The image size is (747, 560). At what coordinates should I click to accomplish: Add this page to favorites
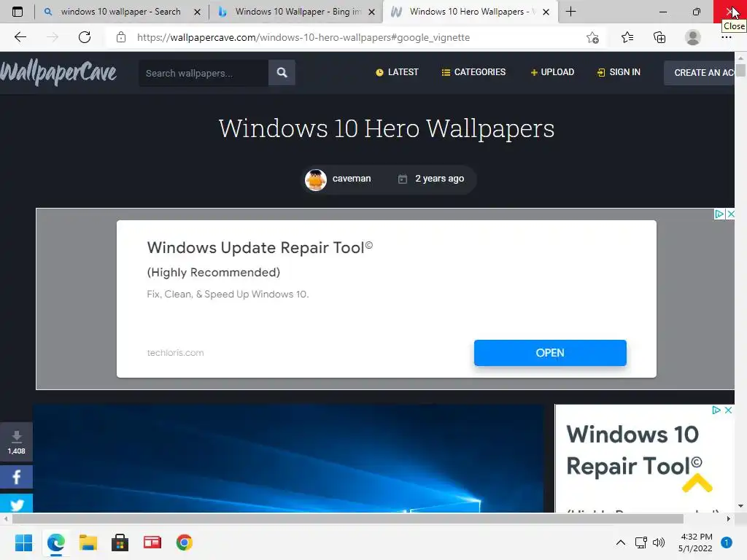click(592, 37)
